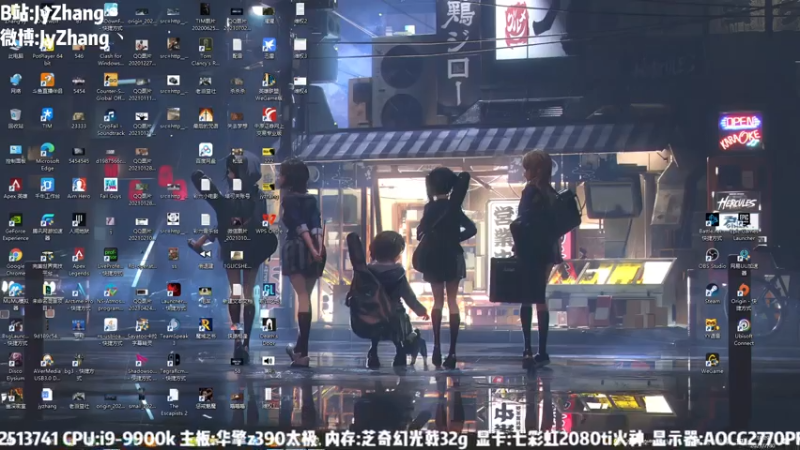Viewport: 800px width, 450px height.
Task: Launch Fall Guys from desktop
Action: click(110, 188)
